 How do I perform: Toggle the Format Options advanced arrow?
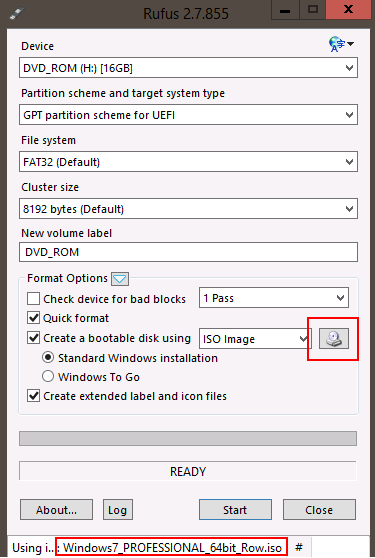pos(120,279)
